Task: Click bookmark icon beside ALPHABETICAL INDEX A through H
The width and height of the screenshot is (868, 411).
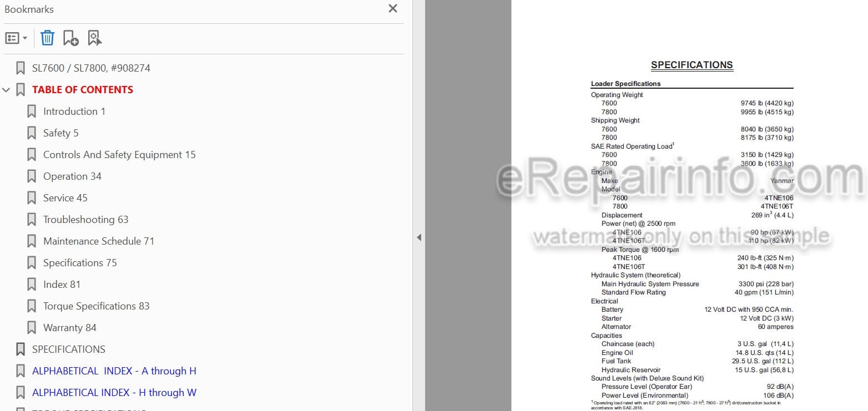Action: click(21, 371)
